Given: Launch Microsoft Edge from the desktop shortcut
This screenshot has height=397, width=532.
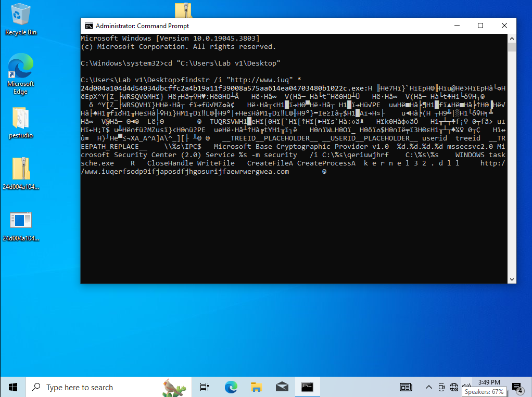Looking at the screenshot, I should point(20,74).
